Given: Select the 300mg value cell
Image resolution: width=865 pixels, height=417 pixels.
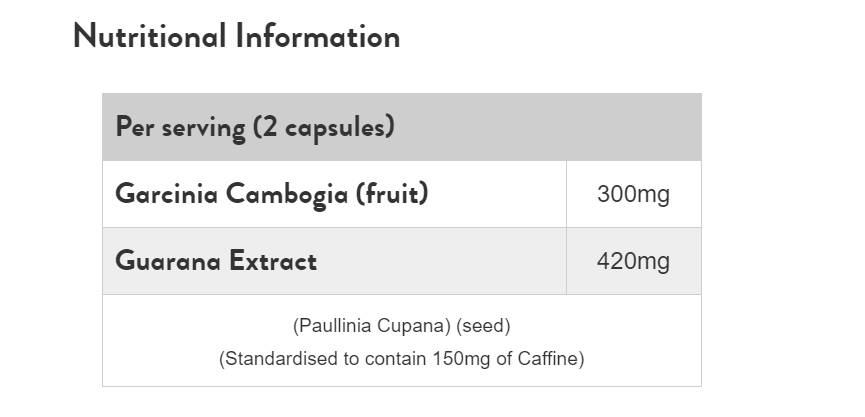Looking at the screenshot, I should pyautogui.click(x=633, y=194).
